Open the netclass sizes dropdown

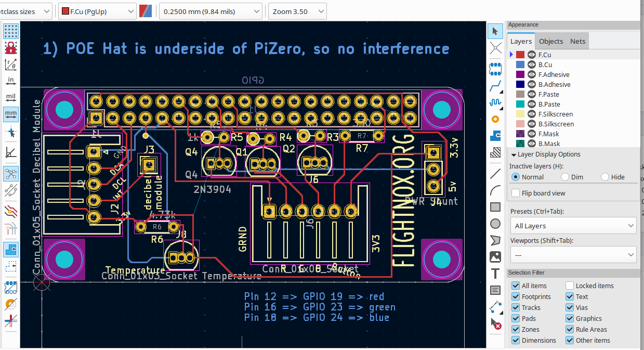[x=25, y=11]
